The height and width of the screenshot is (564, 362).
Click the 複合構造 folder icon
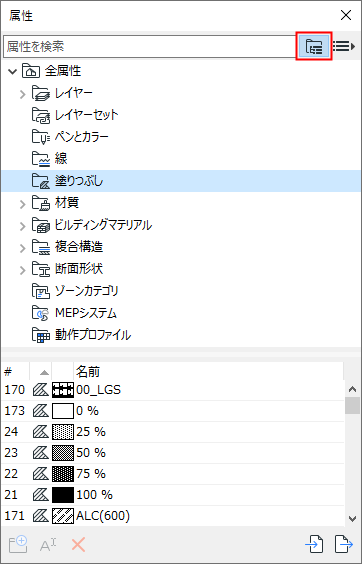(x=41, y=247)
